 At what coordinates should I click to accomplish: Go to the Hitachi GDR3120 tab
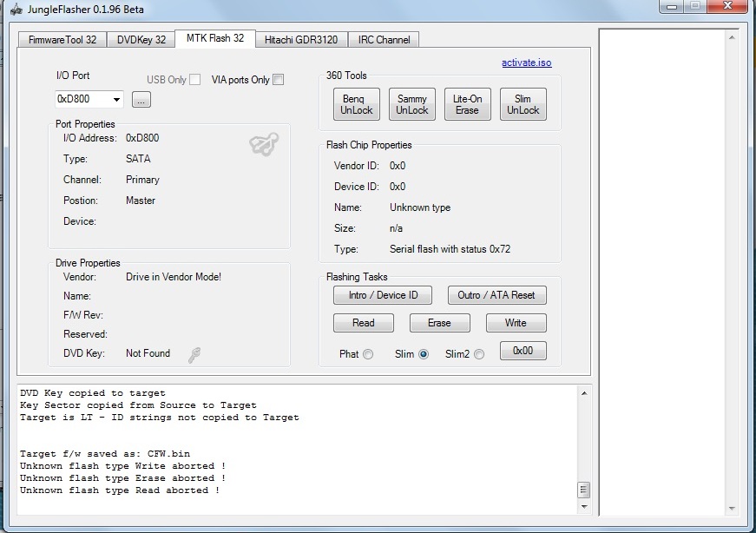[x=303, y=40]
